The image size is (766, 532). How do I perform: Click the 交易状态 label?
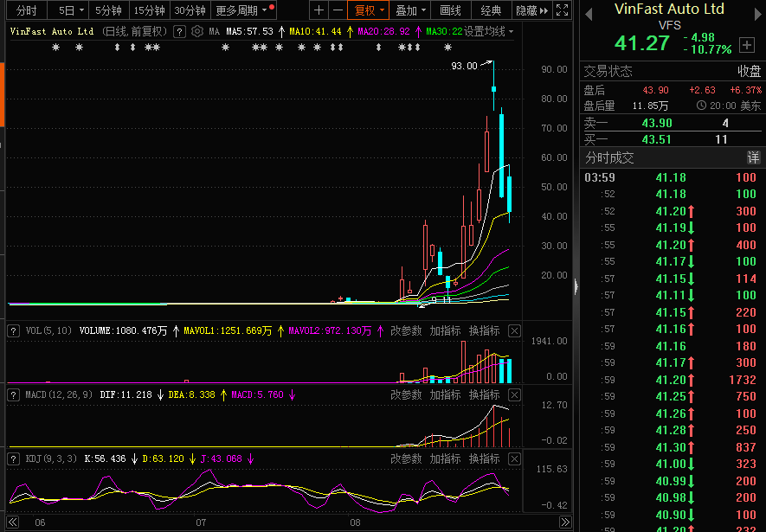[608, 71]
